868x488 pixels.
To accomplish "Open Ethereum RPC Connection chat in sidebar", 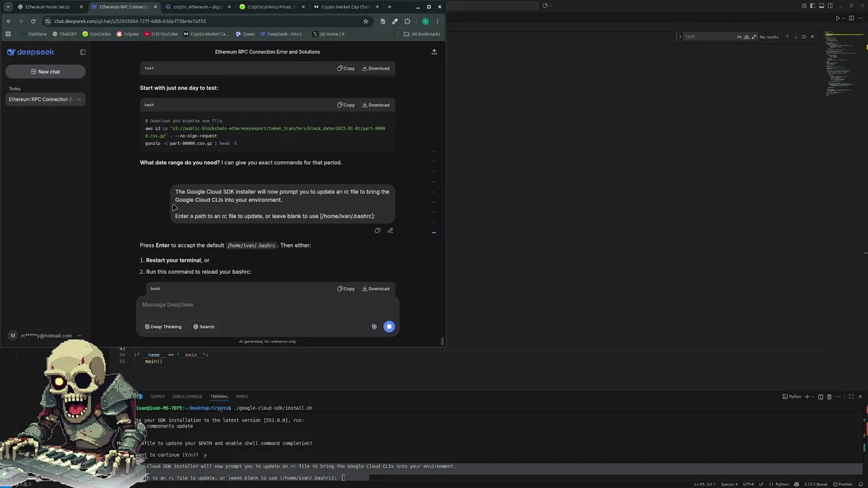I will pyautogui.click(x=39, y=100).
